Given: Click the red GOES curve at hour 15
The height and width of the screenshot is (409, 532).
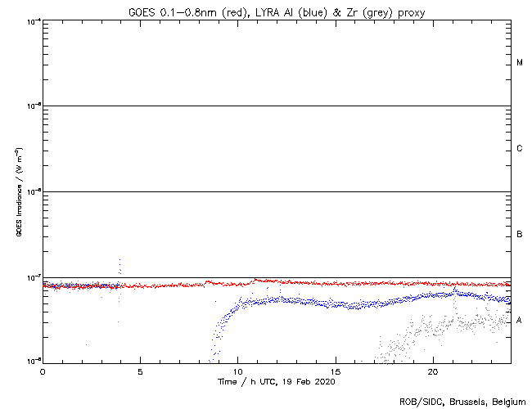Looking at the screenshot, I should [x=335, y=283].
